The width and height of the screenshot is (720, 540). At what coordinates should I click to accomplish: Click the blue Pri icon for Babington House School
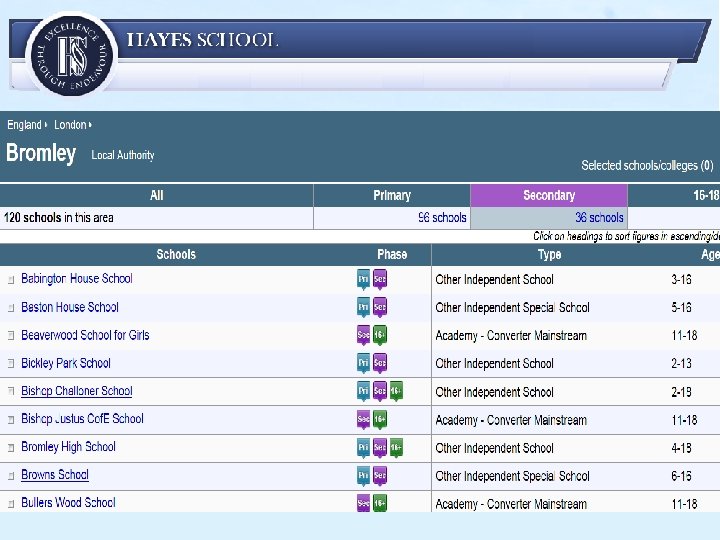click(363, 279)
